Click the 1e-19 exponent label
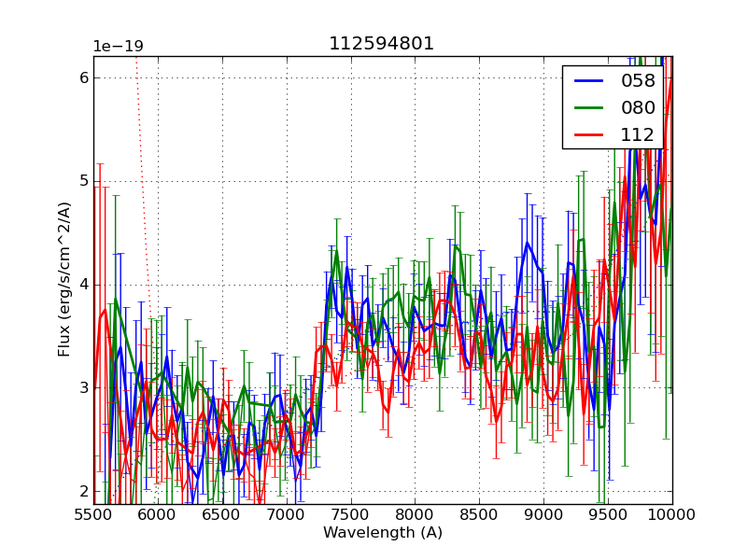 pos(118,47)
